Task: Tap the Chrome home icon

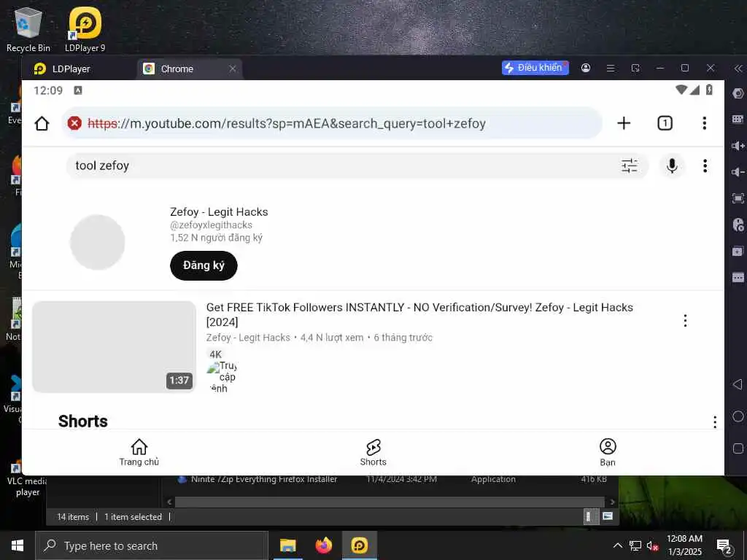Action: (42, 124)
